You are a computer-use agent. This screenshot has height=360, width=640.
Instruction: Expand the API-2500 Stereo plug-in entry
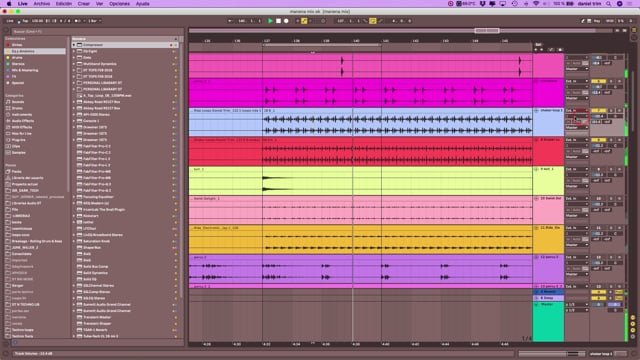(x=74, y=114)
